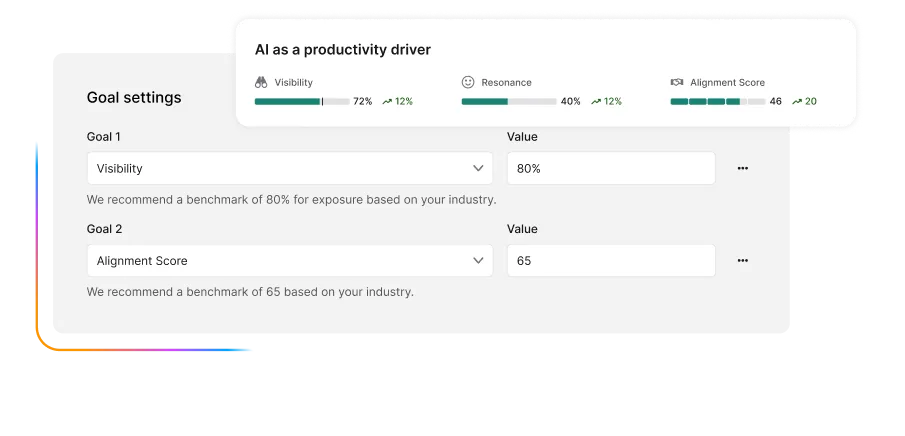Click the Goal 2 dropdown chevron arrow
Viewport: 905px width, 436px height.
point(478,260)
